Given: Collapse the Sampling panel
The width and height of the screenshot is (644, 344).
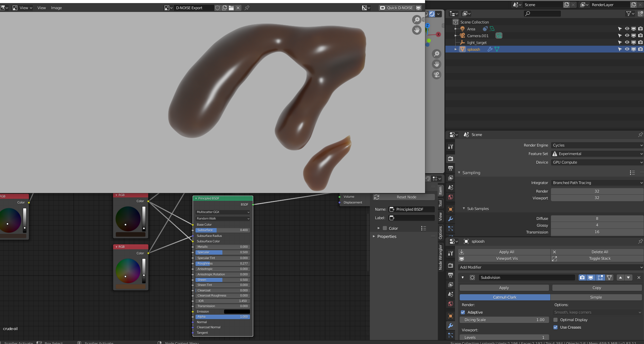Looking at the screenshot, I should click(459, 173).
